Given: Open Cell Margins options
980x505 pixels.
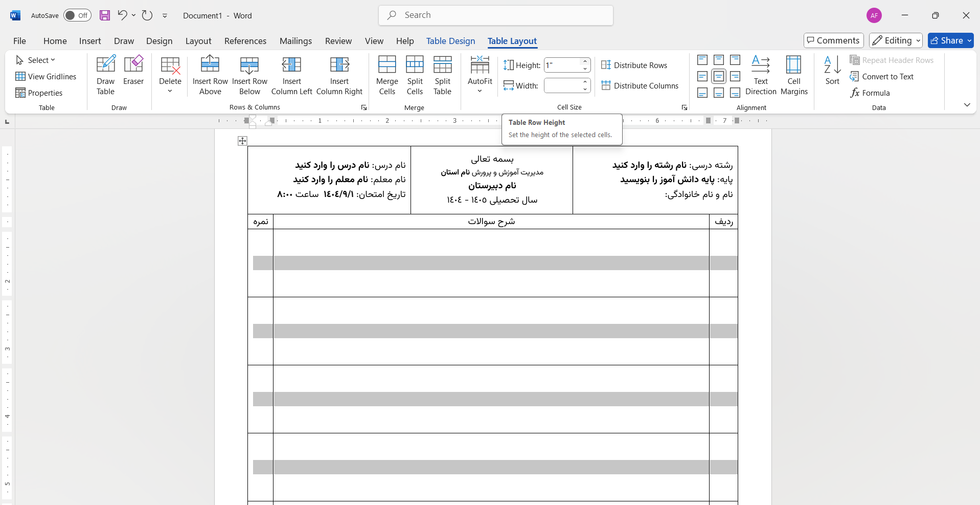Looking at the screenshot, I should point(794,75).
